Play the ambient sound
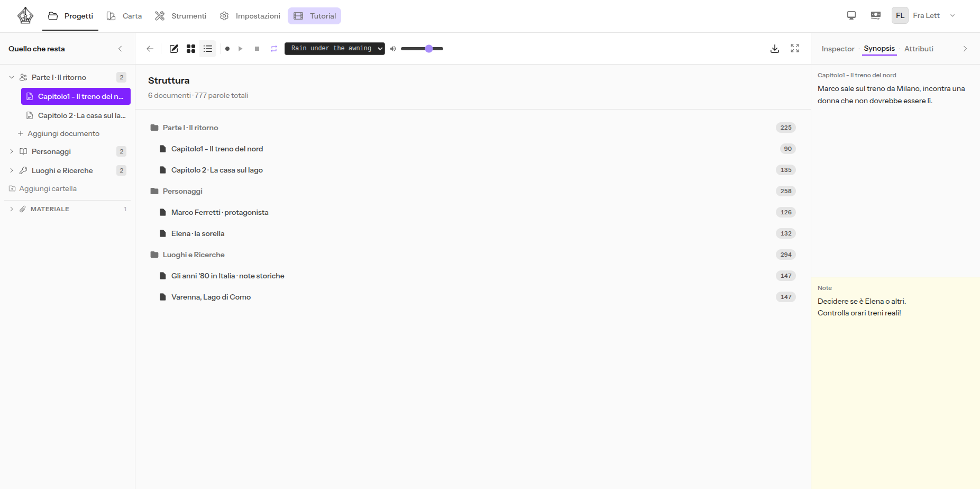This screenshot has width=980, height=489. point(241,49)
